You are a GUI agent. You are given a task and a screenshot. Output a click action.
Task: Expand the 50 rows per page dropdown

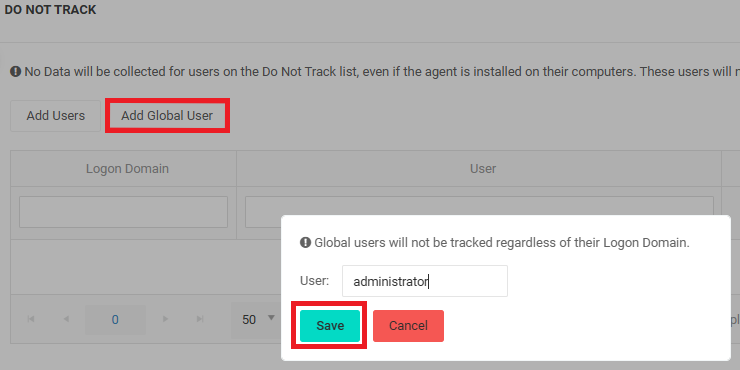click(255, 320)
